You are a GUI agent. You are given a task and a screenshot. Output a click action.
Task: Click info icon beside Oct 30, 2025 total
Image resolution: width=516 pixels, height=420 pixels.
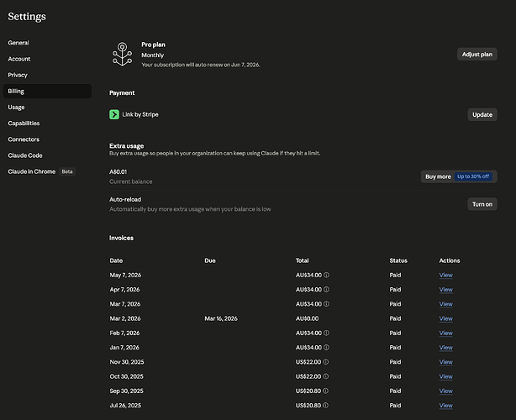tap(326, 376)
